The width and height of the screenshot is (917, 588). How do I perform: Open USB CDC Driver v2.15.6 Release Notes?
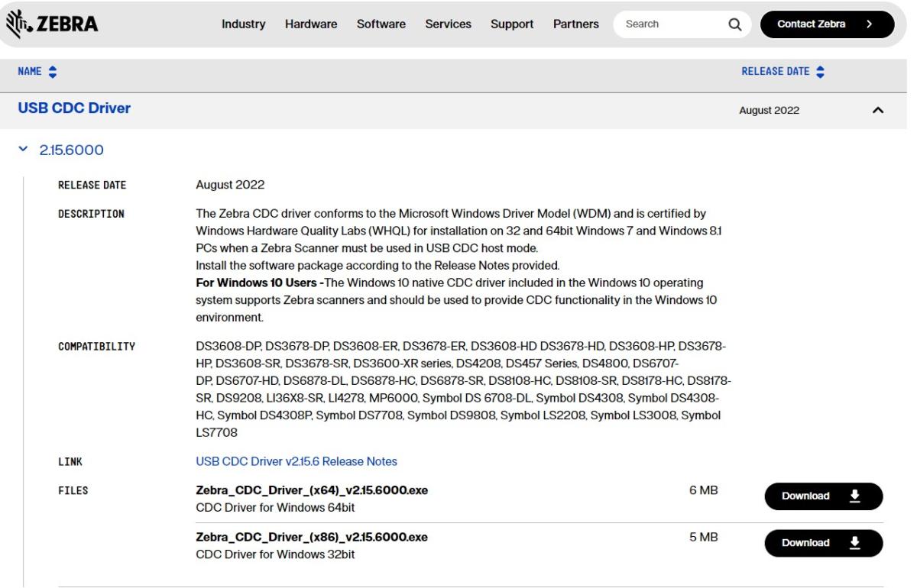(x=296, y=461)
